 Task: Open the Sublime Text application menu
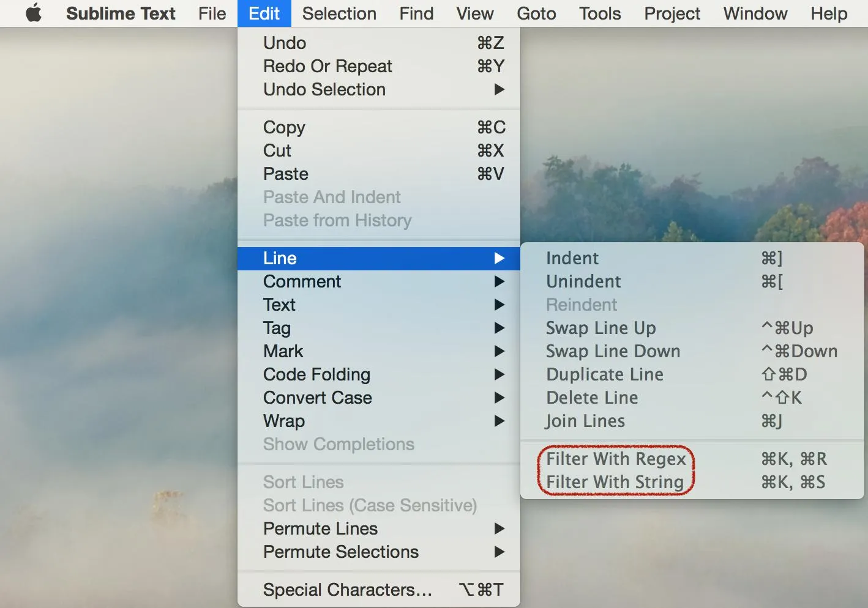click(x=121, y=13)
